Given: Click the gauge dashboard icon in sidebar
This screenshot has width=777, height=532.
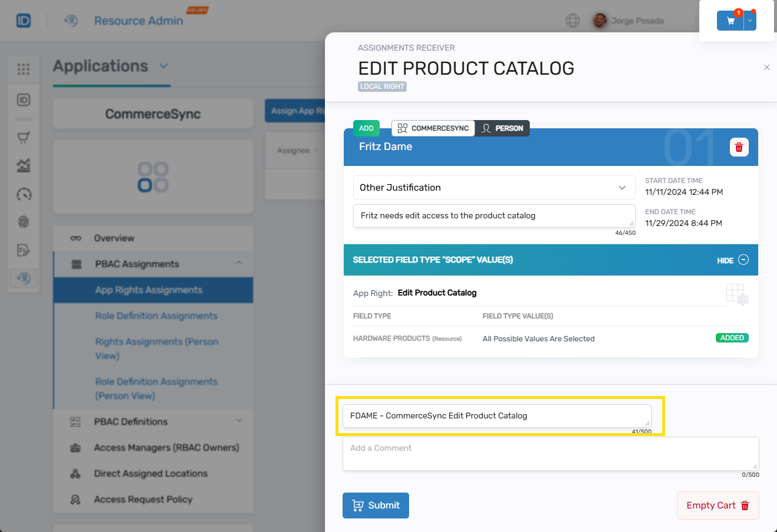Looking at the screenshot, I should (24, 194).
